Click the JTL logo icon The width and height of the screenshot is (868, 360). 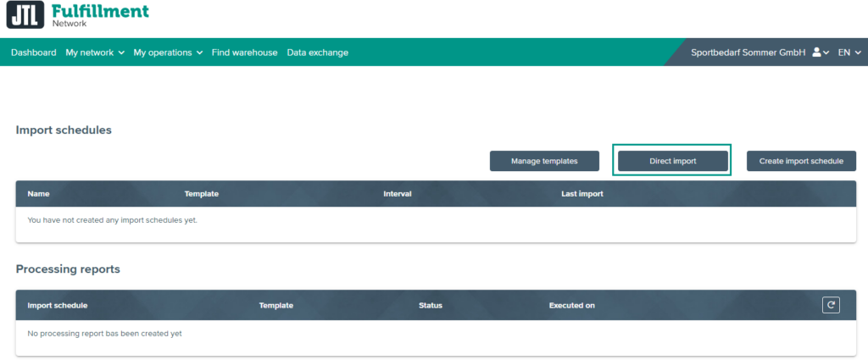pyautogui.click(x=24, y=15)
